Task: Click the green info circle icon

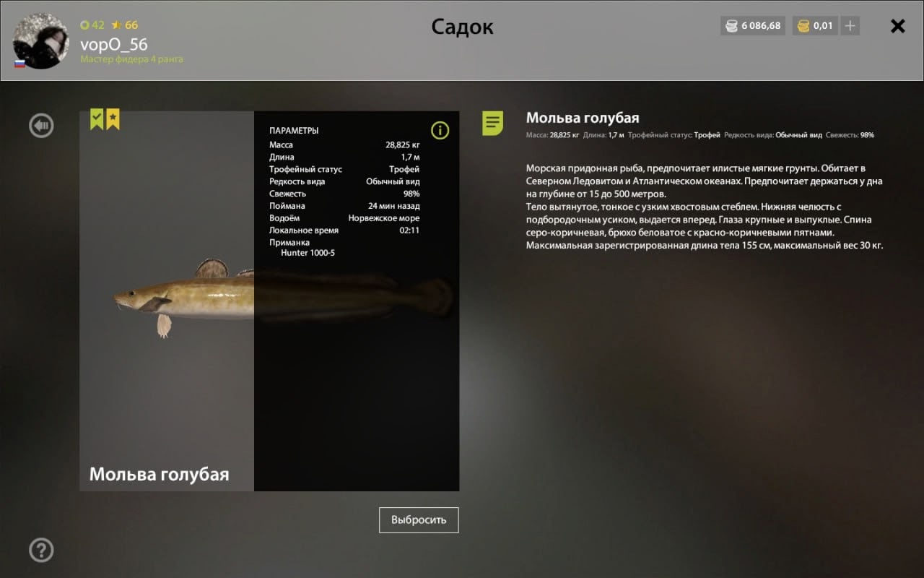Action: coord(440,130)
